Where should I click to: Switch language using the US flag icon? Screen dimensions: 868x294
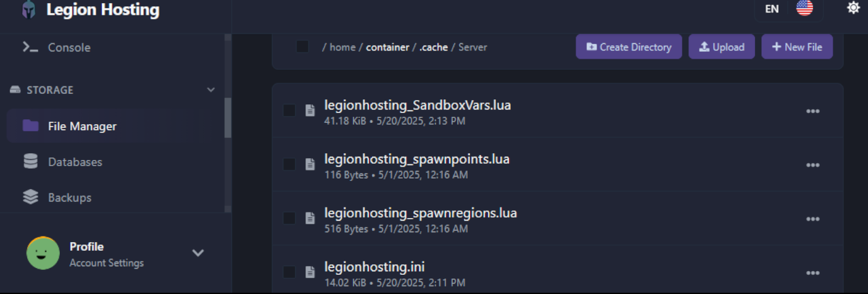click(x=804, y=8)
